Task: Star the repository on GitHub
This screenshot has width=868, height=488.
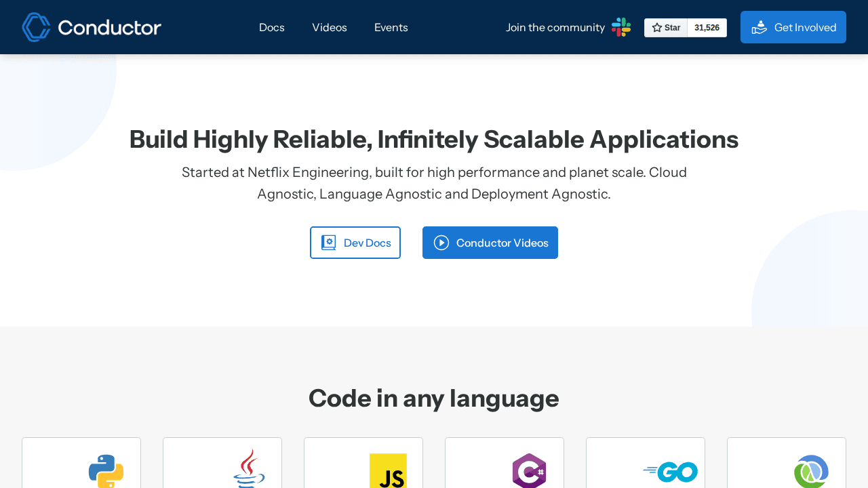Action: tap(666, 28)
